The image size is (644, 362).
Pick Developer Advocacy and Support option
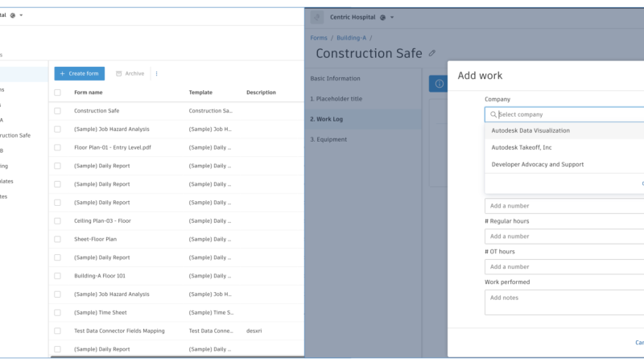point(537,164)
